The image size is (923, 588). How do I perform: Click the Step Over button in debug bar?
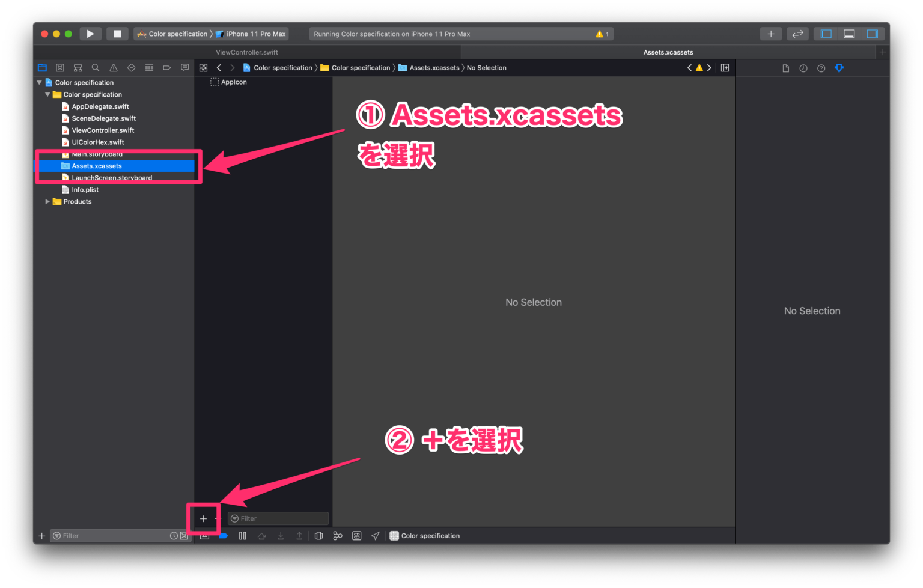click(261, 535)
